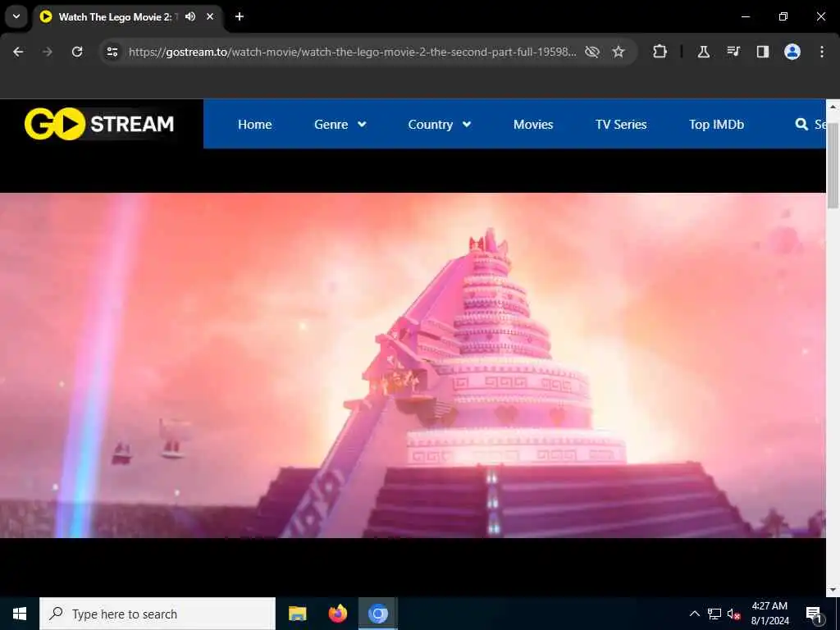Viewport: 840px width, 630px height.
Task: Click the crossed-eye tracking protection icon
Action: pyautogui.click(x=592, y=52)
